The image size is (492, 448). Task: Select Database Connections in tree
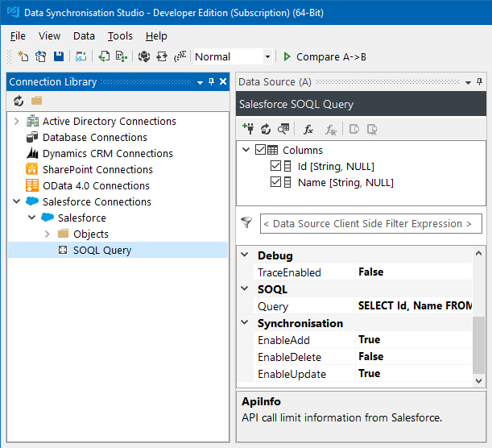(95, 137)
